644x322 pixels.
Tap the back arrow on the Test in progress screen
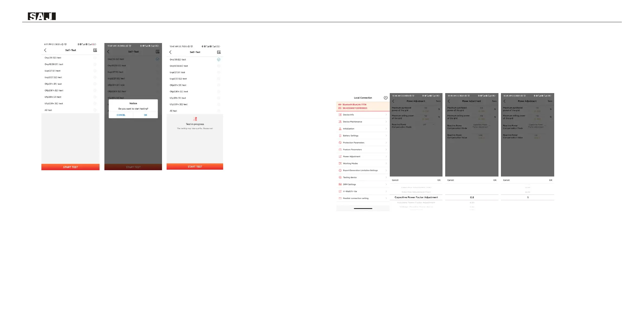coord(170,52)
